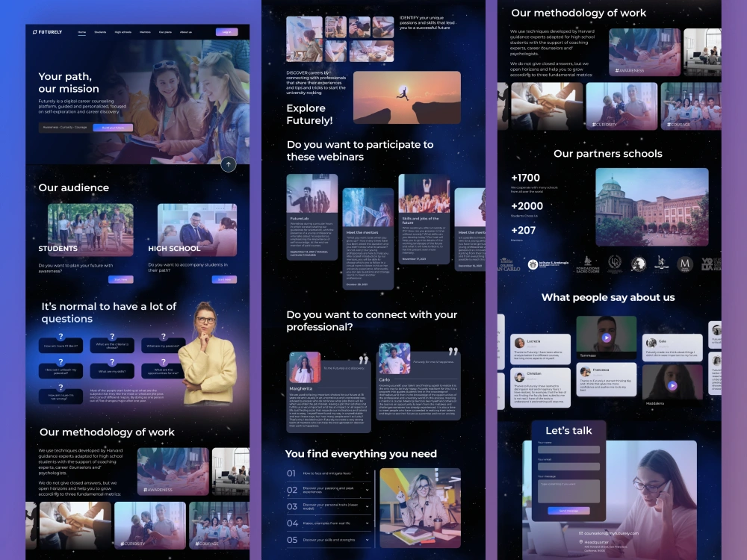Click the 'Awareness · Curiosity · Courage' hero text

point(65,128)
